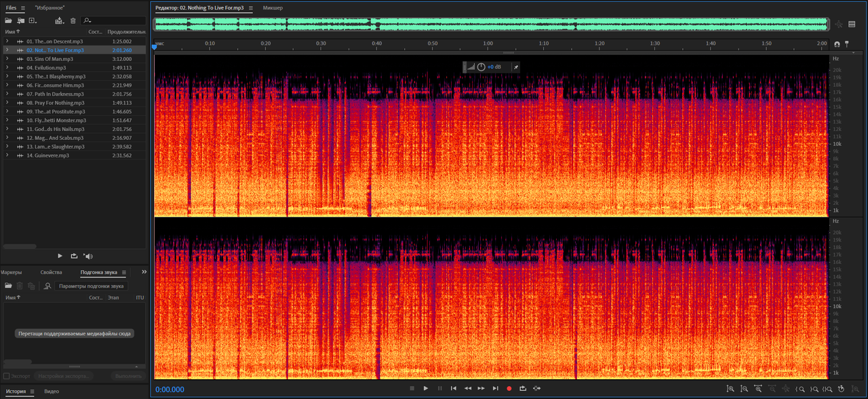Click the Zoom In Amplitude icon
The height and width of the screenshot is (399, 868).
[x=730, y=389]
